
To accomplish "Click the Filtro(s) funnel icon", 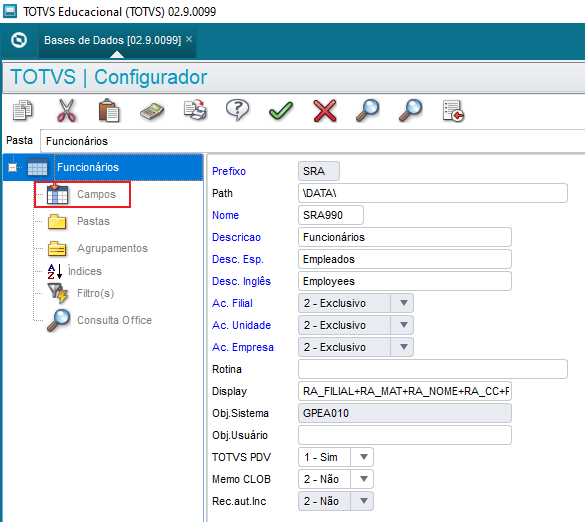I will pos(57,293).
